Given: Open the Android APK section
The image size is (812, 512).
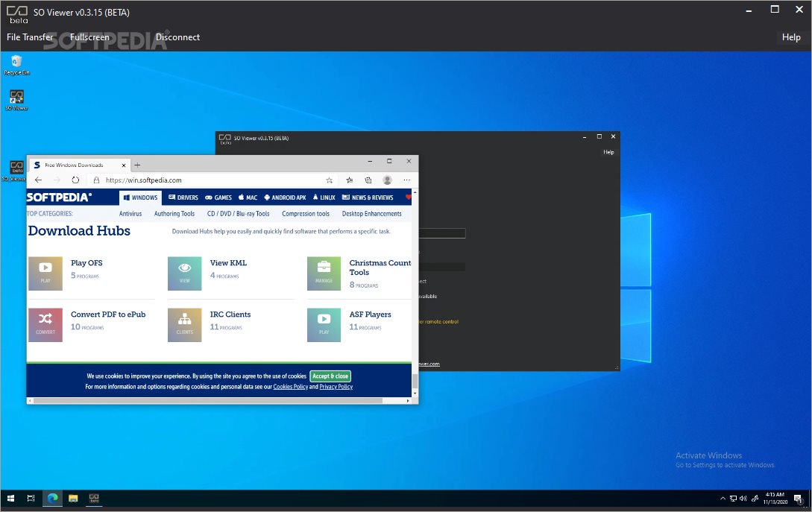Looking at the screenshot, I should (x=286, y=197).
